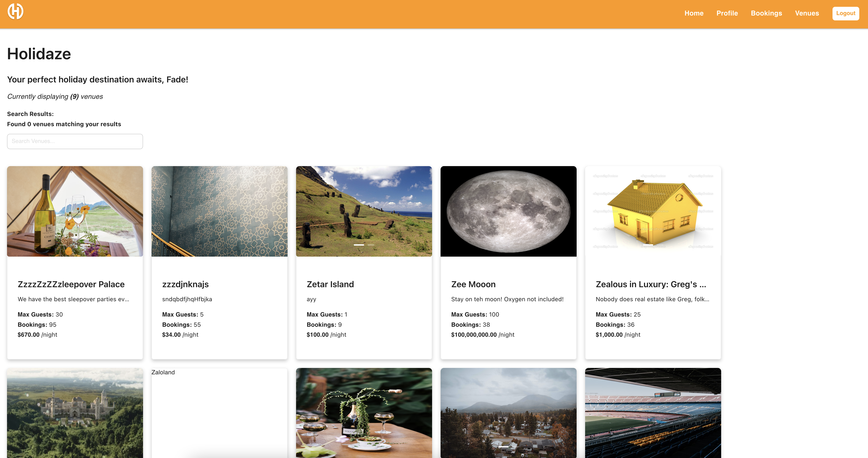
Task: Open the Zee Mooon moon picture
Action: point(508,211)
